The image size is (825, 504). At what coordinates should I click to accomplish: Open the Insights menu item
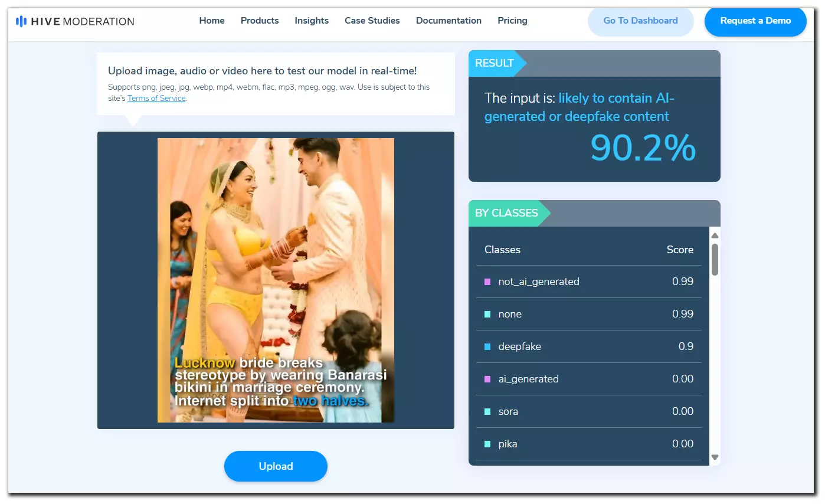[x=312, y=21]
